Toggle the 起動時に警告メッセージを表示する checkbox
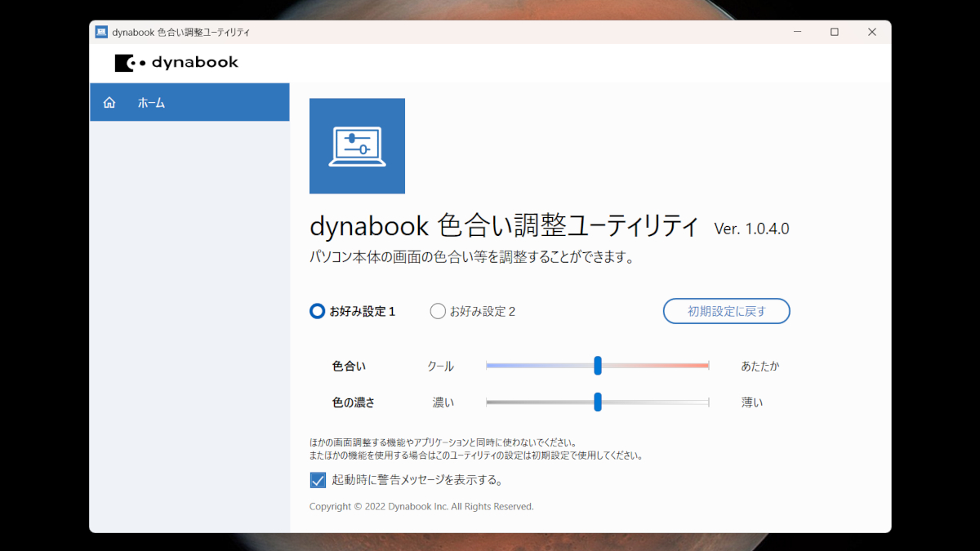 (318, 480)
